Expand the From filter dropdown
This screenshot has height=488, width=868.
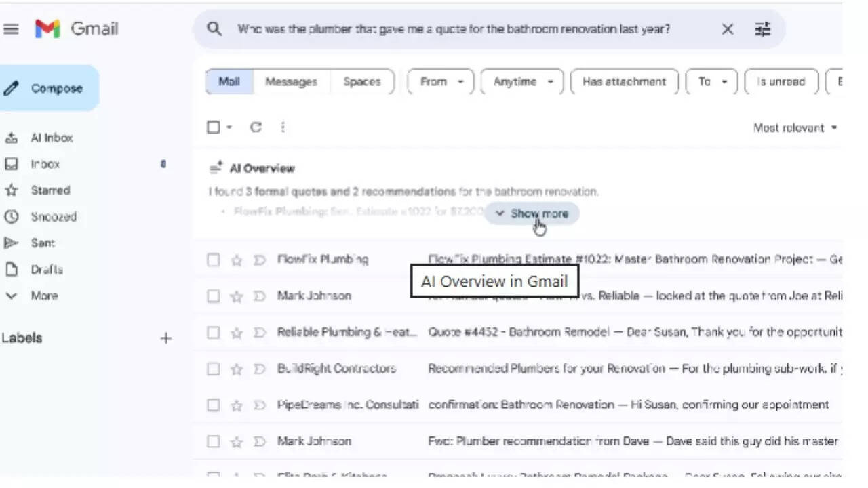(439, 81)
